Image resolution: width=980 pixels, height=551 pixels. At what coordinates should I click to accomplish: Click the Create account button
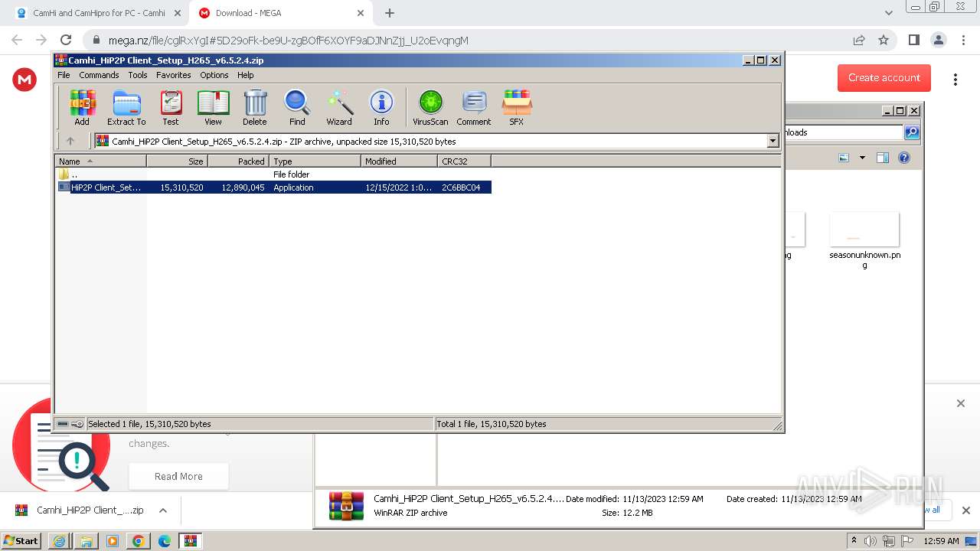tap(884, 77)
